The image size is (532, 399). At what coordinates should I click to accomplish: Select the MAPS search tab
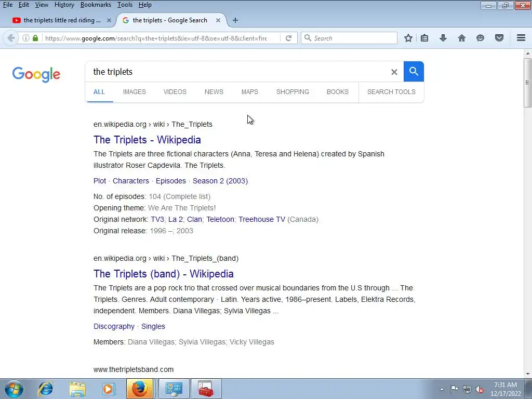point(250,92)
